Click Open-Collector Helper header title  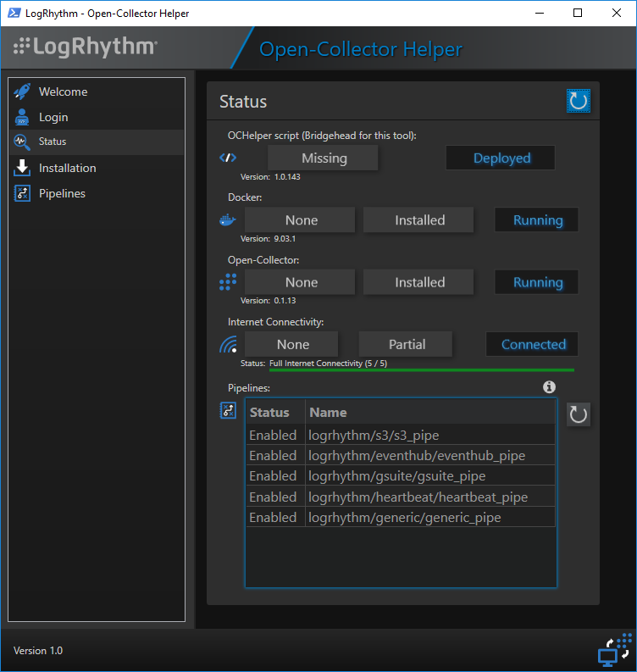click(361, 49)
